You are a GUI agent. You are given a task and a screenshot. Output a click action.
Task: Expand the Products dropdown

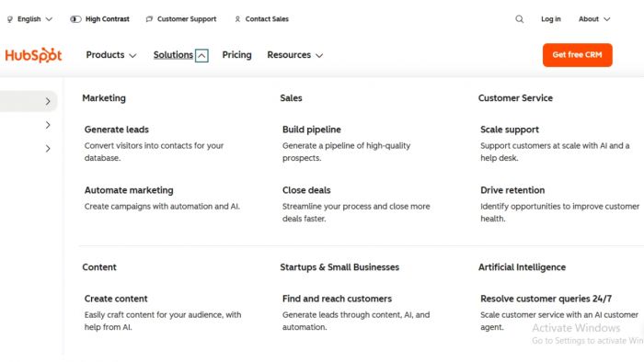click(111, 55)
